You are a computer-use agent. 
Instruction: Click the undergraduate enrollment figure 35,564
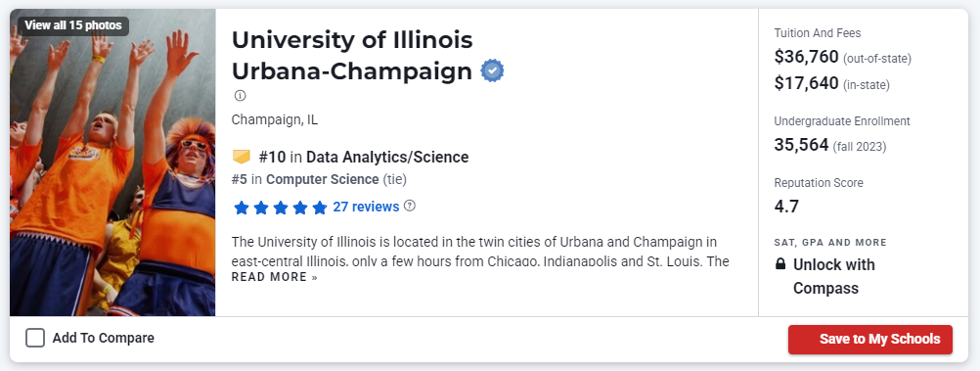801,145
